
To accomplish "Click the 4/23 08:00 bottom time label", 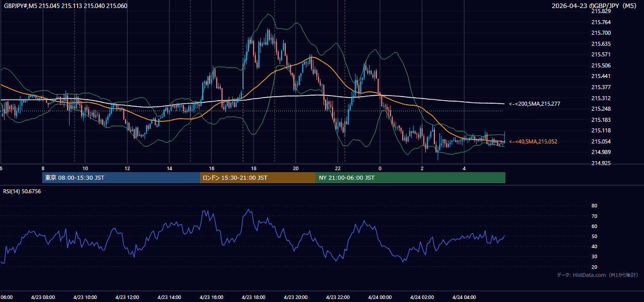I will (43, 297).
